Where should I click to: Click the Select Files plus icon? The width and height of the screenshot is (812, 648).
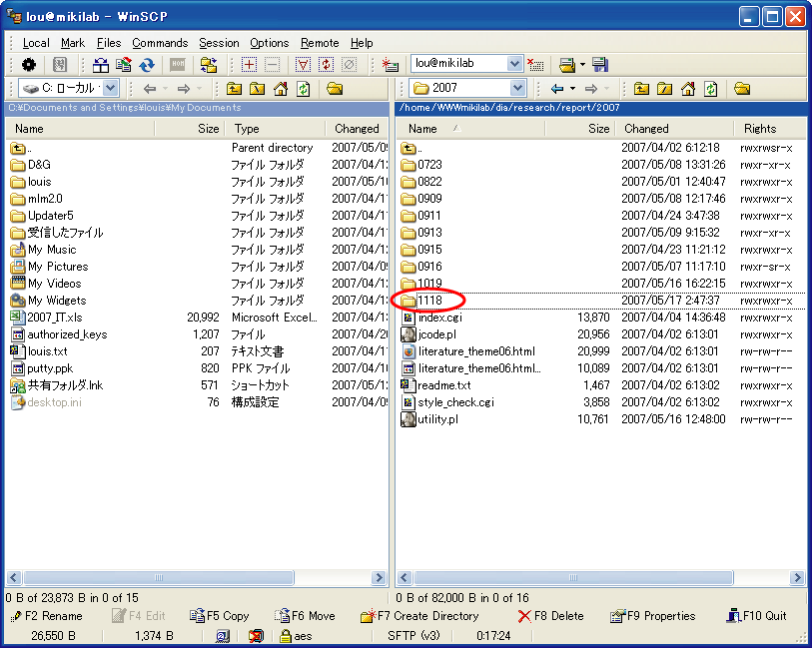pyautogui.click(x=249, y=65)
